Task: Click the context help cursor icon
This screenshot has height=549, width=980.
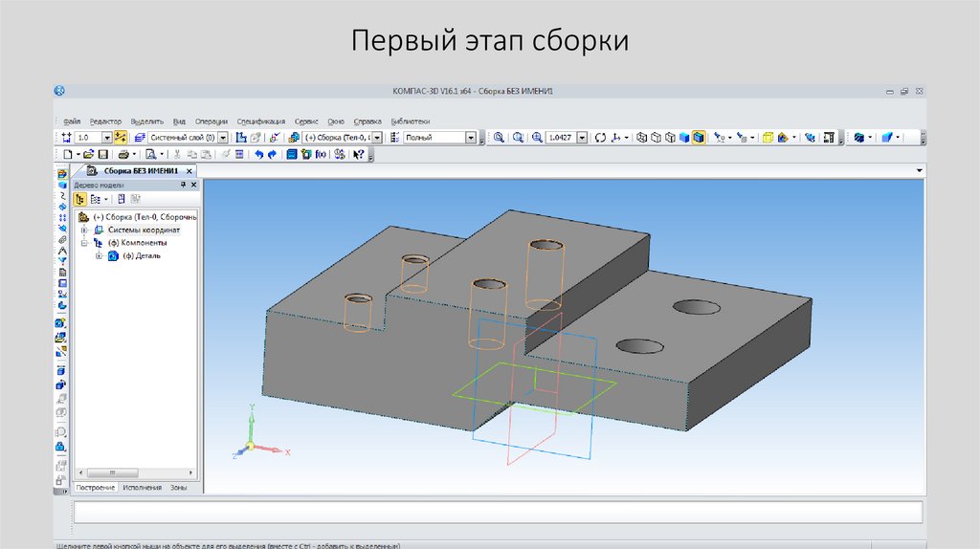Action: pos(358,154)
